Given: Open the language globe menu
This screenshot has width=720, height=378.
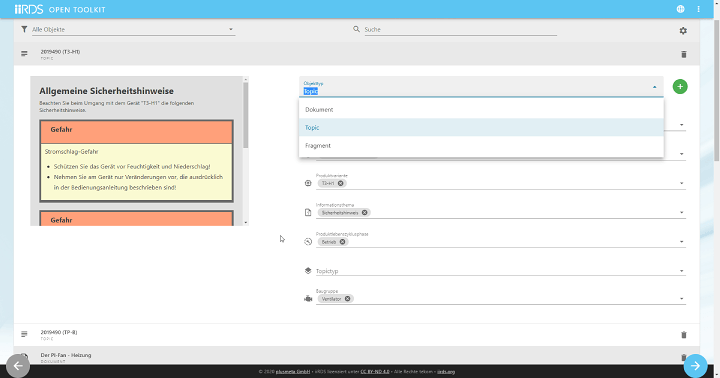Looking at the screenshot, I should 681,9.
